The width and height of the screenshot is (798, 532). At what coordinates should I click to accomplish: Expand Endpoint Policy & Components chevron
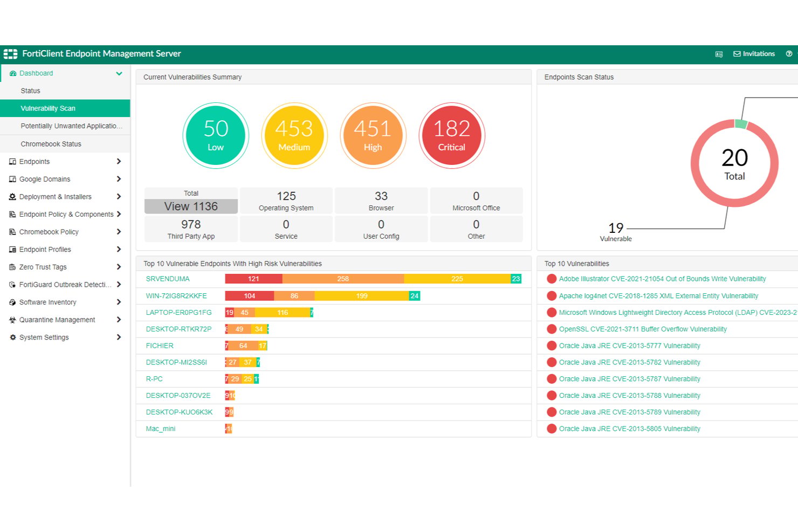119,214
